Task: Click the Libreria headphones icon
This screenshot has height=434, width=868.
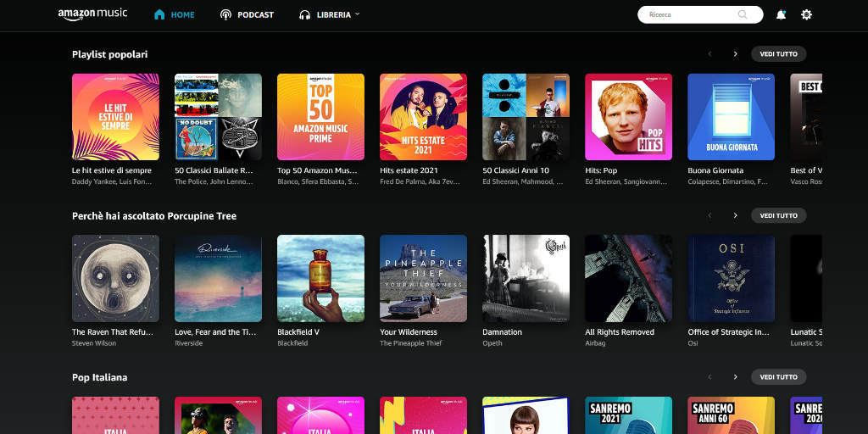Action: tap(304, 15)
